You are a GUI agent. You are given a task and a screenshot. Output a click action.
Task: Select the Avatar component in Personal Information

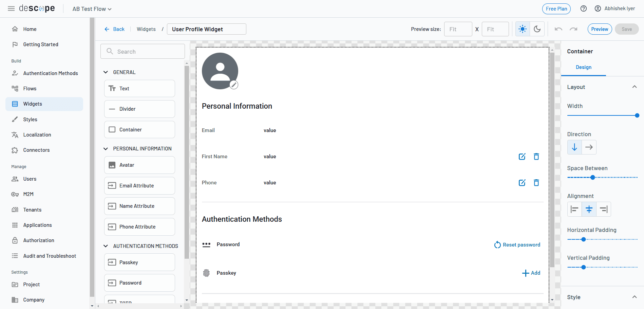pos(139,165)
